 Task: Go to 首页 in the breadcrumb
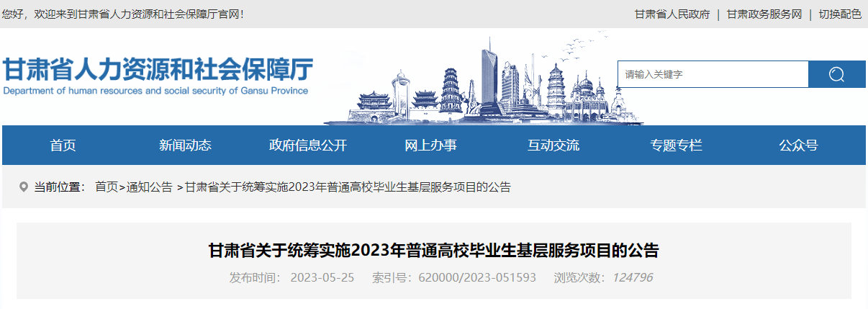107,187
